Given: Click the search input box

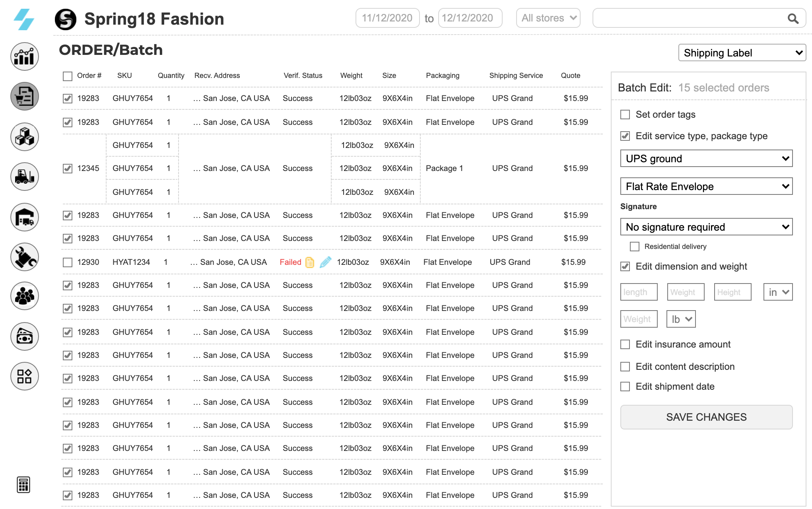Looking at the screenshot, I should pos(699,18).
